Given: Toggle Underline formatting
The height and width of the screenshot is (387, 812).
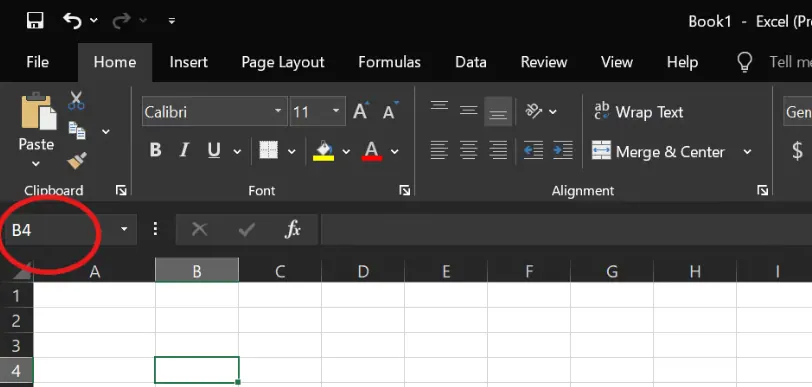Looking at the screenshot, I should [214, 151].
